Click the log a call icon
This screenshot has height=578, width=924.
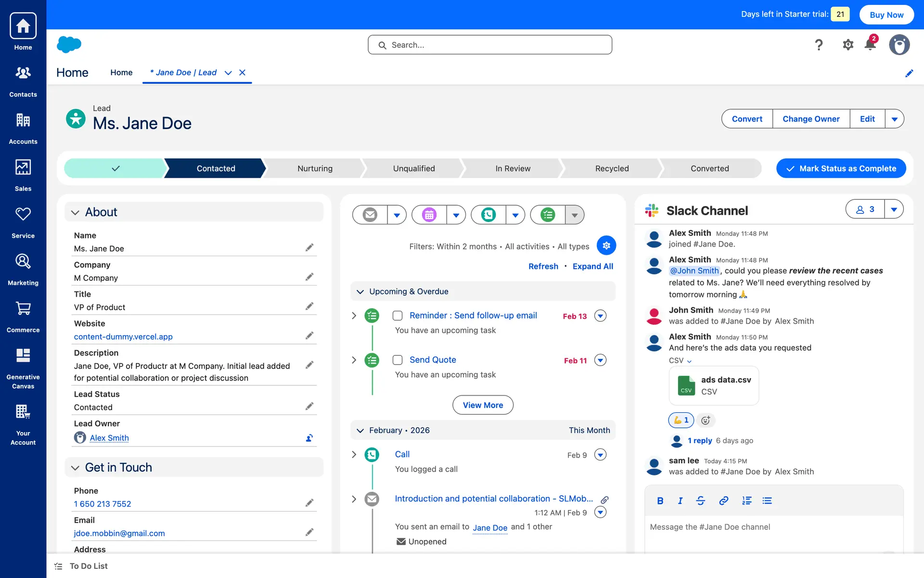[488, 215]
